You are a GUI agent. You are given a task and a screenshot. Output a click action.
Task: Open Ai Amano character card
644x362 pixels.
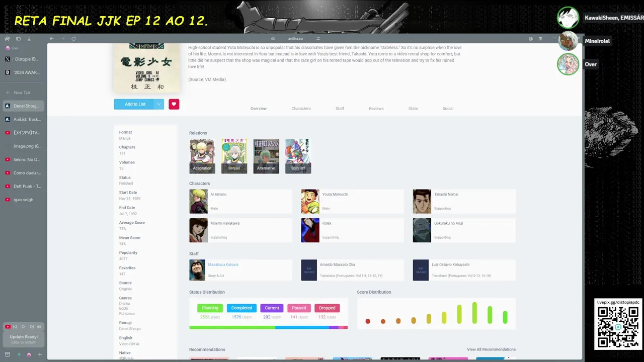tap(240, 201)
